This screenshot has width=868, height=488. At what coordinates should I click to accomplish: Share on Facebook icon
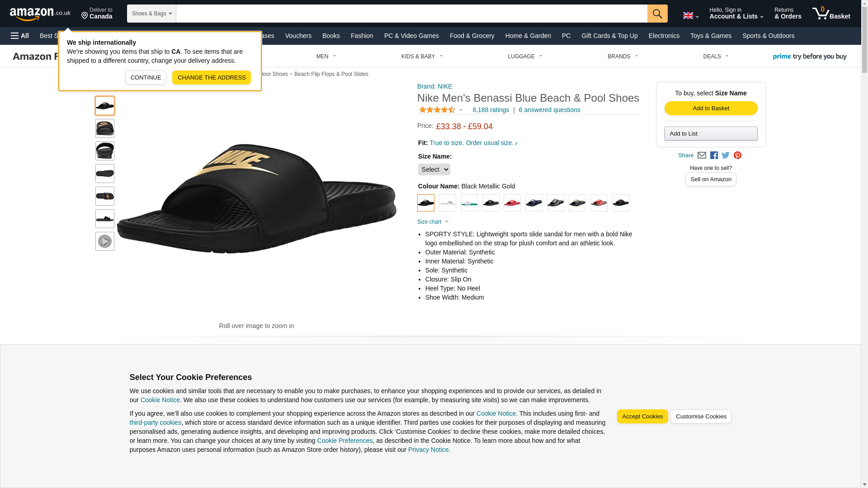click(713, 155)
